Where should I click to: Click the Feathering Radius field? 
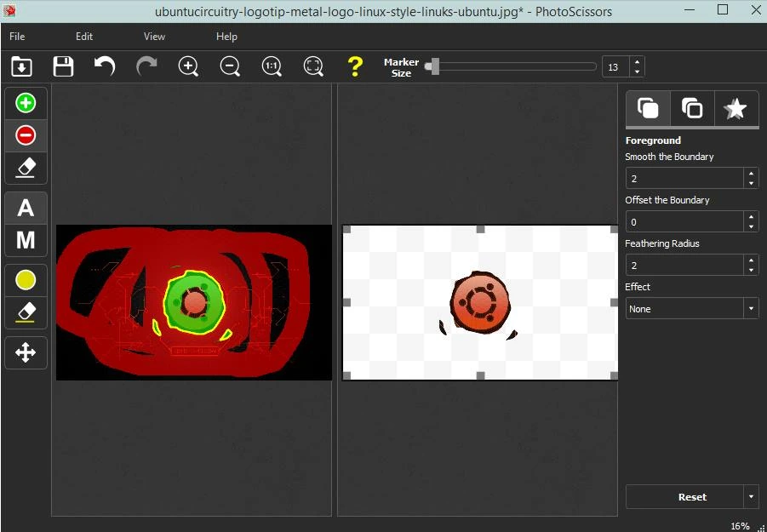tap(684, 266)
